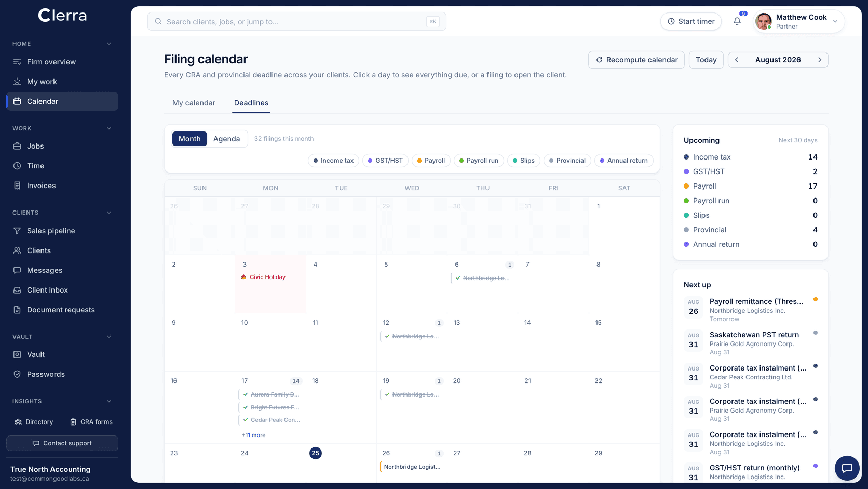Collapse the CLIENTS sidebar section
The width and height of the screenshot is (868, 489).
click(109, 213)
